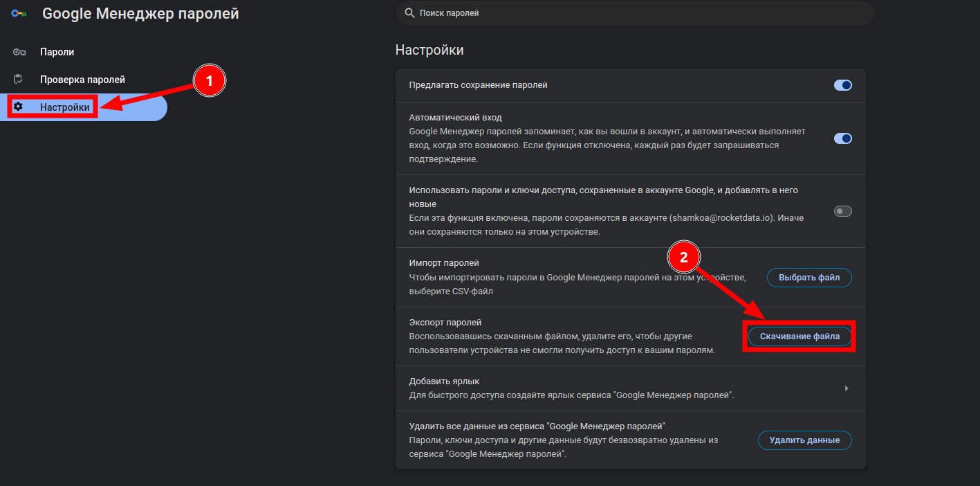This screenshot has width=980, height=486.
Task: Click the magnifier icon in search bar
Action: (x=409, y=13)
